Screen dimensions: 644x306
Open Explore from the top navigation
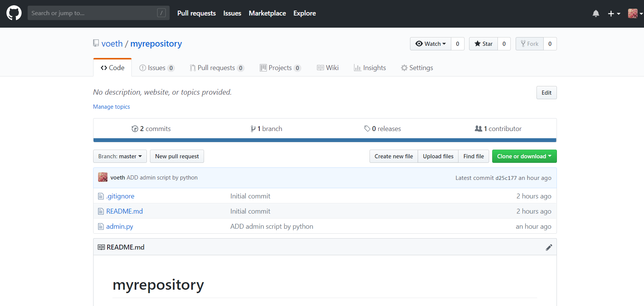(x=304, y=13)
